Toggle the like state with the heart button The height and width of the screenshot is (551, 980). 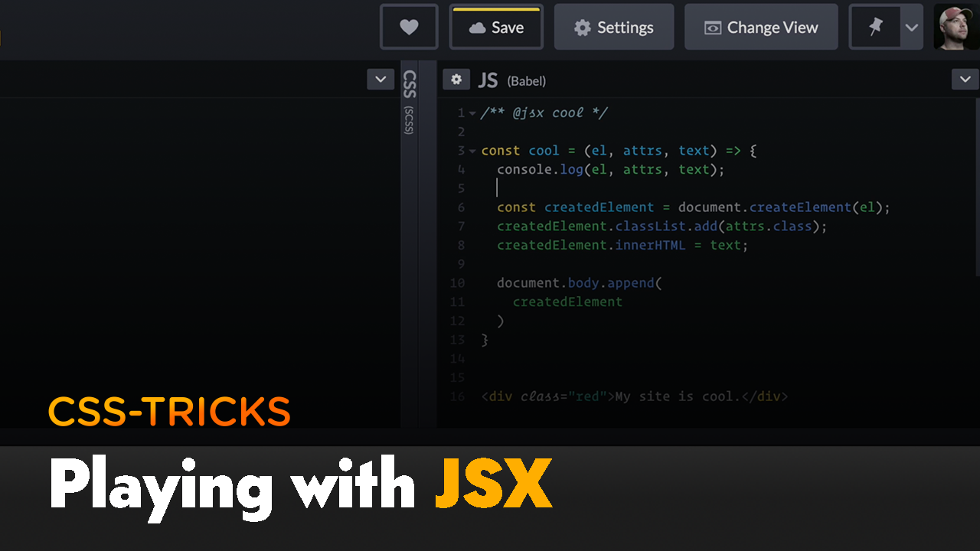[x=409, y=27]
